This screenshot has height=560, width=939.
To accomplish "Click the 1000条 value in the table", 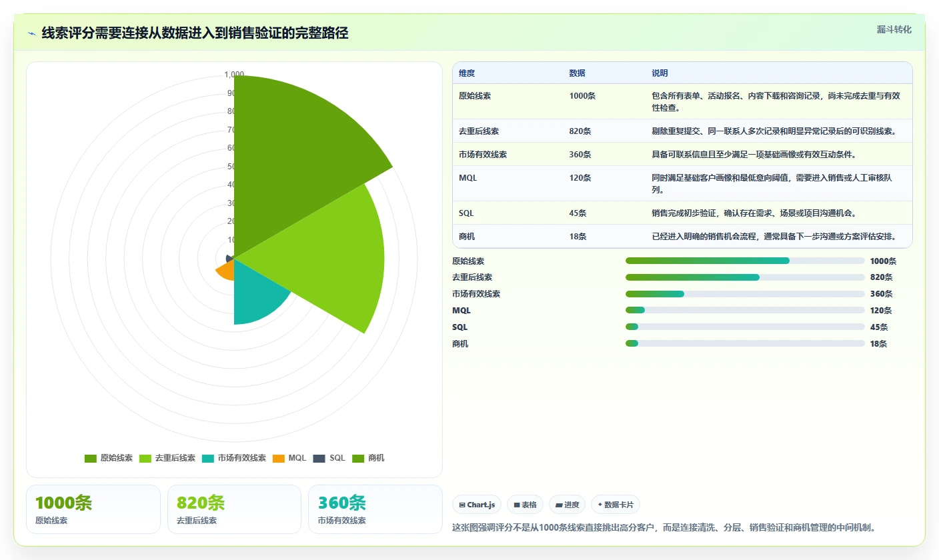I will point(582,96).
